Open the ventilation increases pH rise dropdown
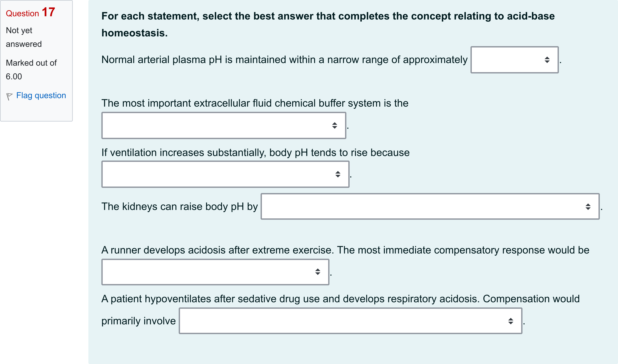 tap(225, 174)
